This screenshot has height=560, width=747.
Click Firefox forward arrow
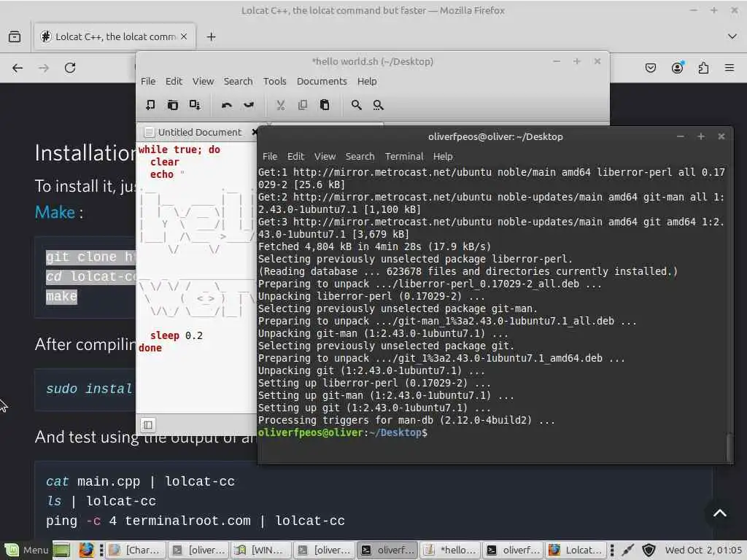[x=44, y=68]
